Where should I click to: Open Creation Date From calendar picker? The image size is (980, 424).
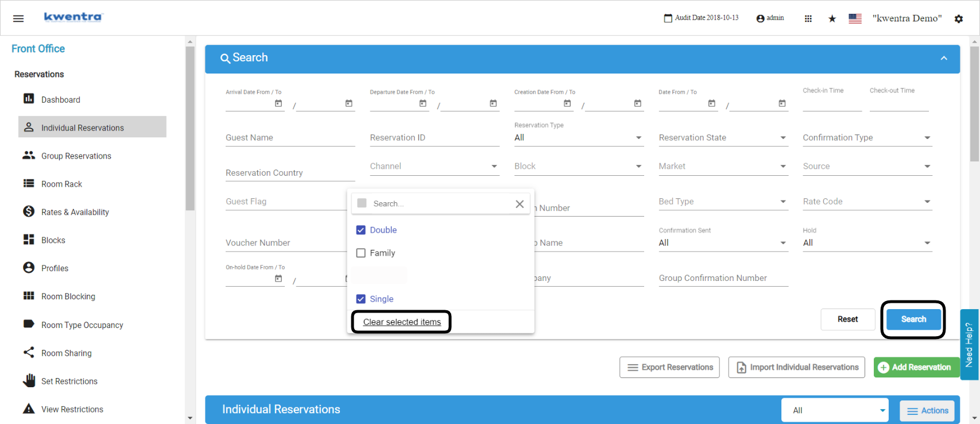567,103
